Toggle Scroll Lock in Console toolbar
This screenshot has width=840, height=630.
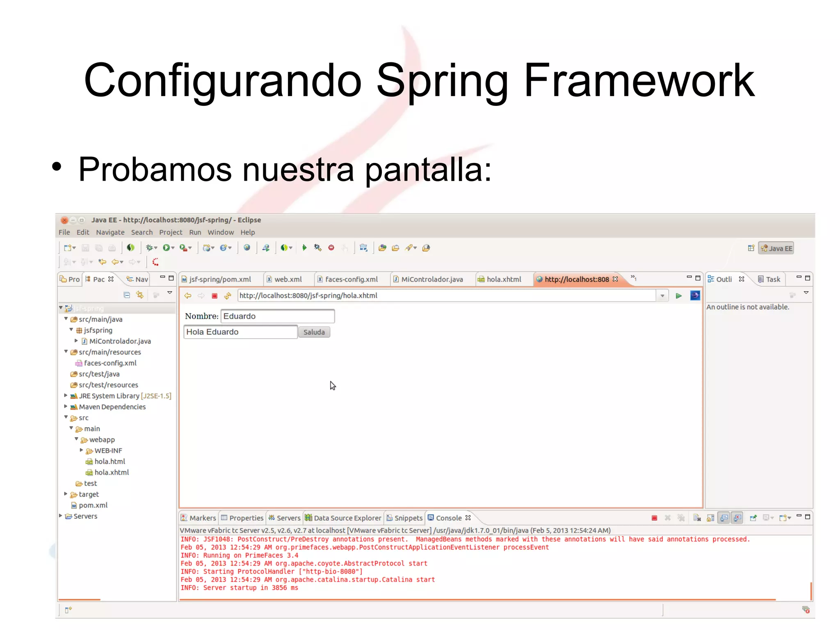[x=710, y=518]
